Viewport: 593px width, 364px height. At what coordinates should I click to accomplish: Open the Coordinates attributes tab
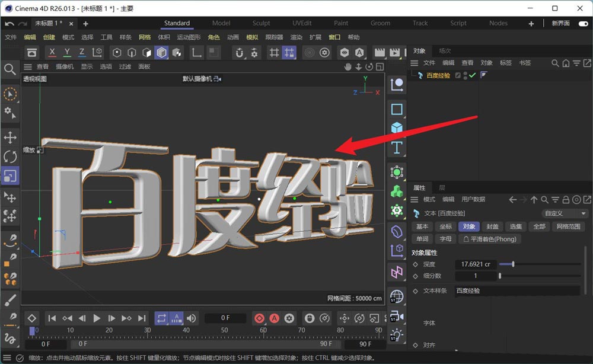445,226
